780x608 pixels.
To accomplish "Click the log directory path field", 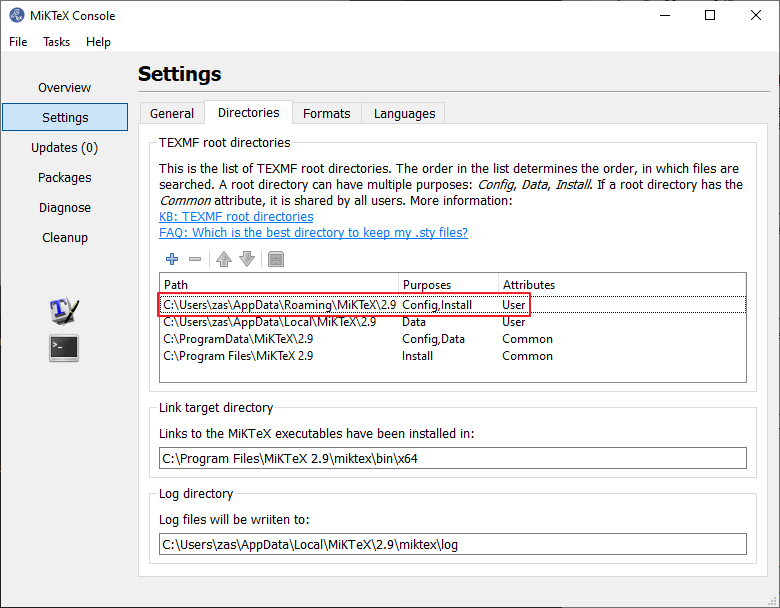I will point(453,544).
